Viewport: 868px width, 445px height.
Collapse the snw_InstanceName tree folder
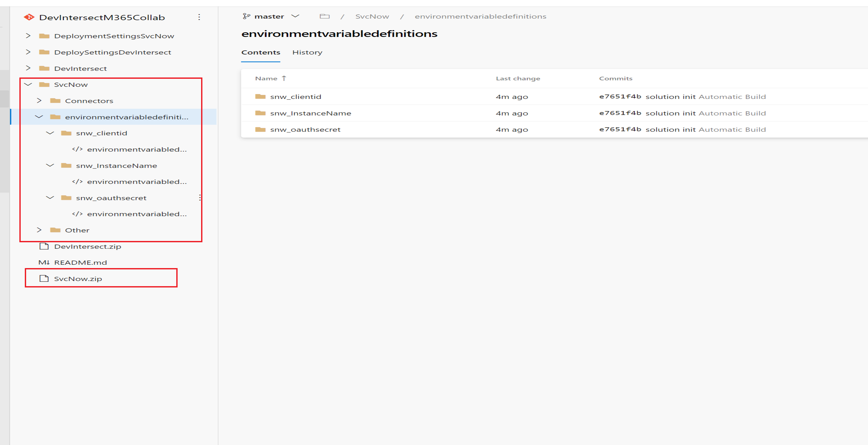[50, 165]
